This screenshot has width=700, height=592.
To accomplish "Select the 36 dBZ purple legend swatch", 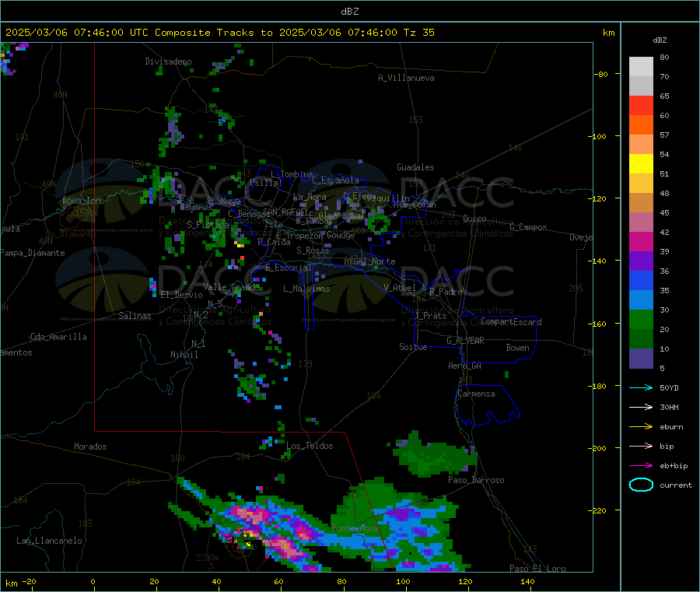I will point(641,261).
